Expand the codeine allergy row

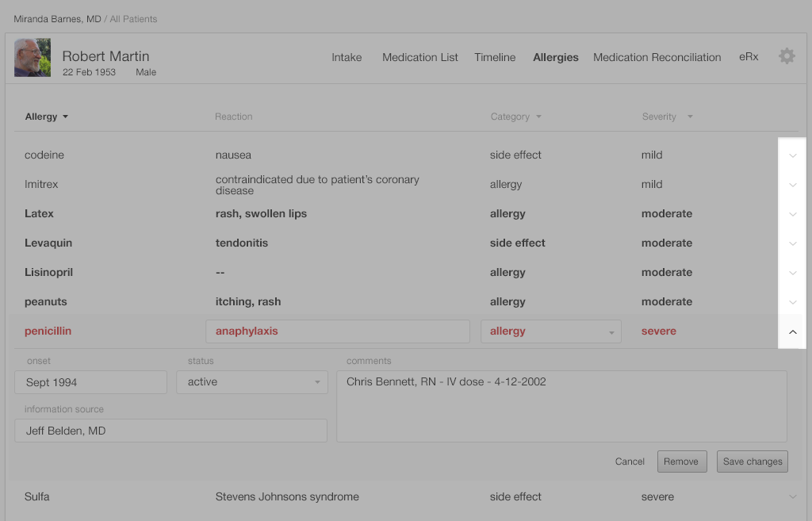[x=792, y=155]
